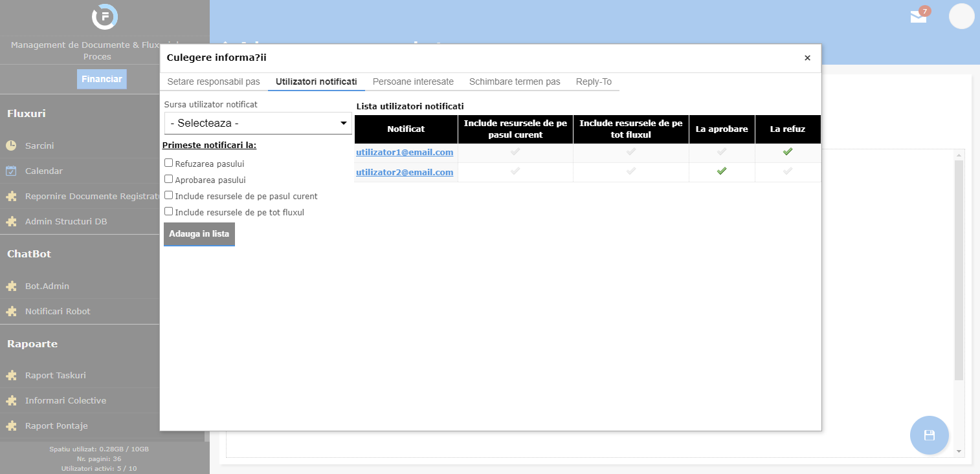Open Informari Colective menu item

point(65,400)
